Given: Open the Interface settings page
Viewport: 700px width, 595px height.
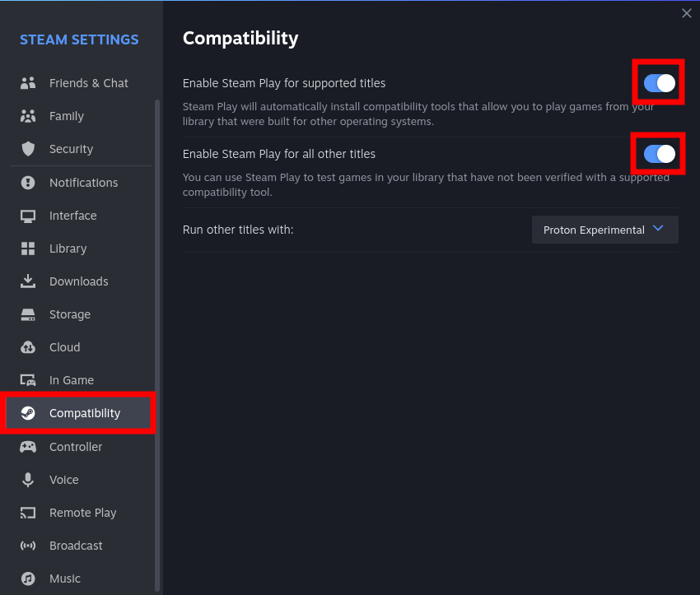Looking at the screenshot, I should pyautogui.click(x=72, y=216).
